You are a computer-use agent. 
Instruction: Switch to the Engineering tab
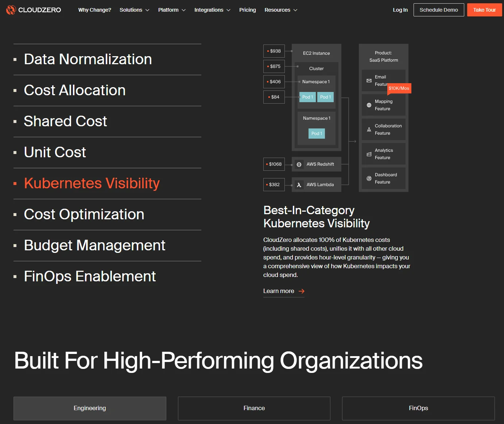point(90,408)
